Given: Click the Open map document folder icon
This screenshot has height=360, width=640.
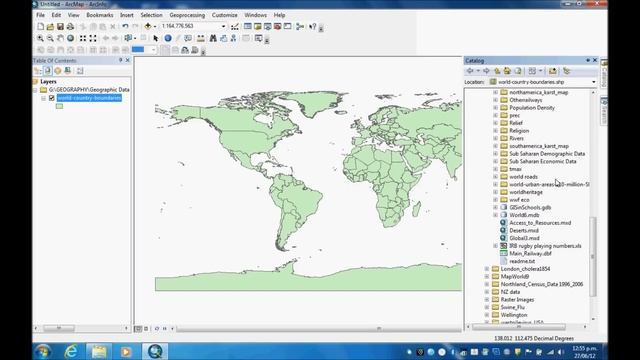Looking at the screenshot, I should pos(50,27).
